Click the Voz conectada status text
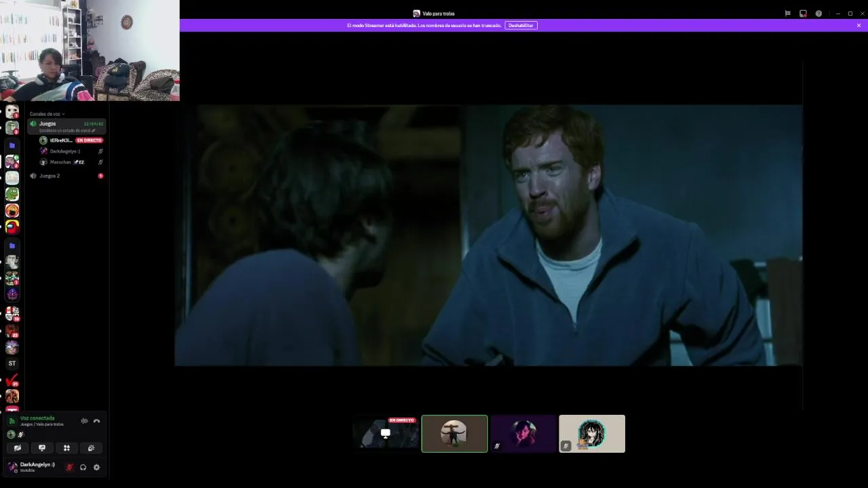Image resolution: width=868 pixels, height=488 pixels. coord(37,418)
